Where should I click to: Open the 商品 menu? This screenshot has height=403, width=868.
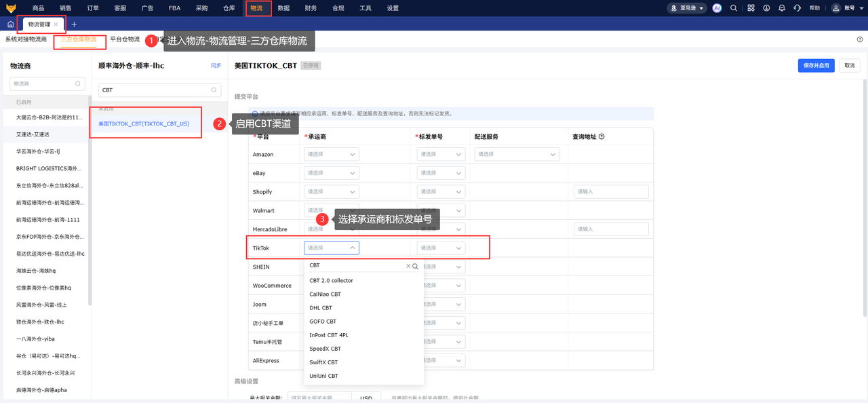click(38, 8)
